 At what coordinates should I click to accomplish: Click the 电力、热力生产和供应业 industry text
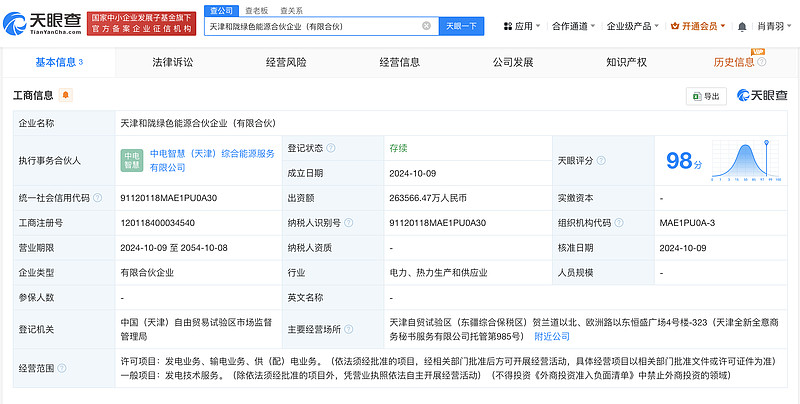[x=438, y=273]
